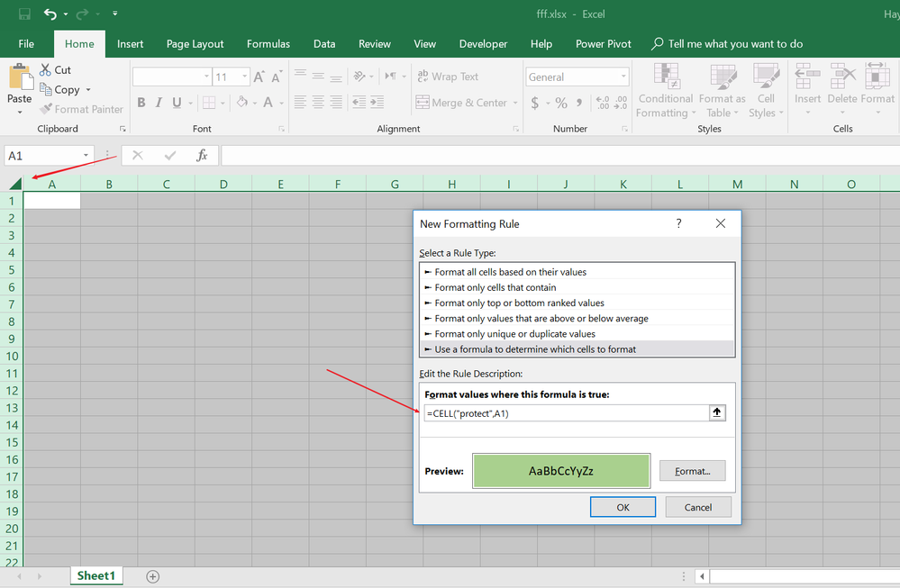Expand the Name Box dropdown
This screenshot has width=900, height=588.
(x=86, y=156)
